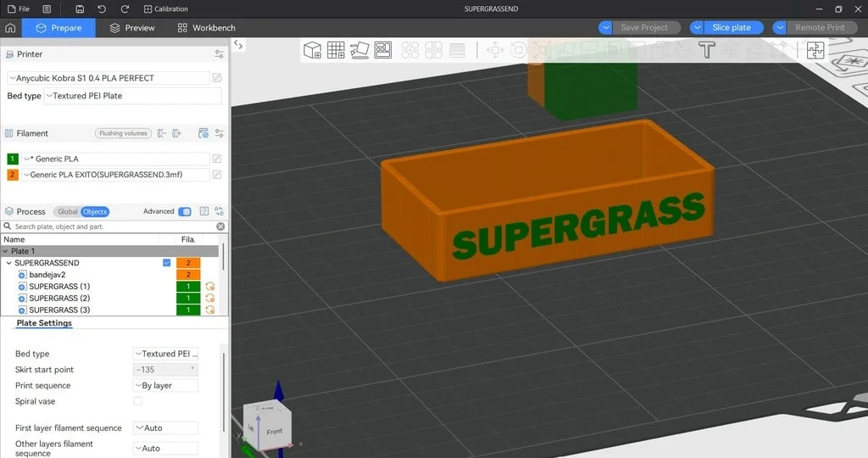This screenshot has height=458, width=868.
Task: Click the Slice plate button
Action: pyautogui.click(x=733, y=28)
